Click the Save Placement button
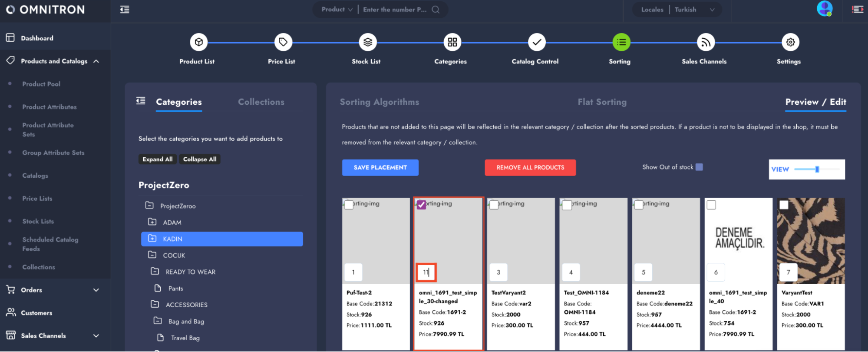Viewport: 868px width, 352px height. (380, 168)
